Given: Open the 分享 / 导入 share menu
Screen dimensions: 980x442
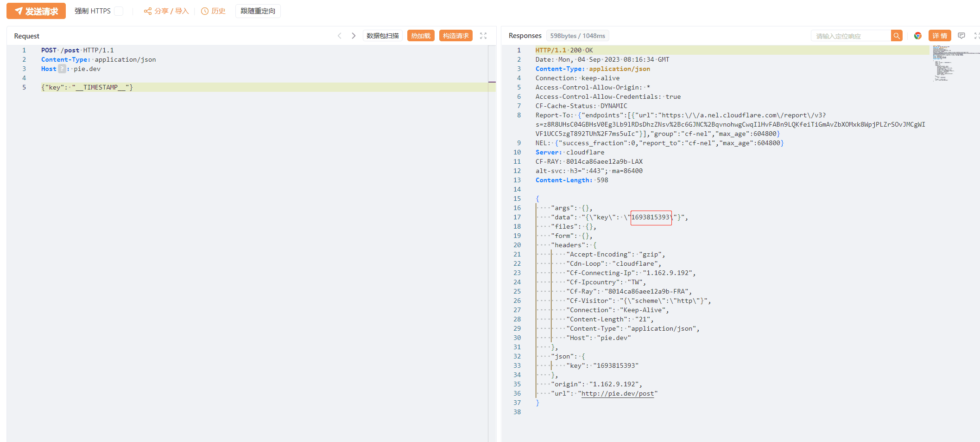Looking at the screenshot, I should 166,11.
